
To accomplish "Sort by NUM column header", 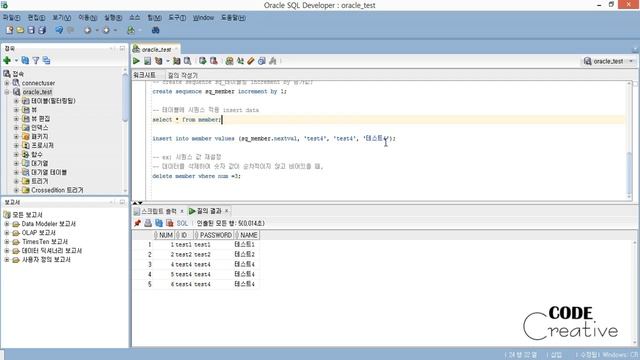I will (x=163, y=235).
